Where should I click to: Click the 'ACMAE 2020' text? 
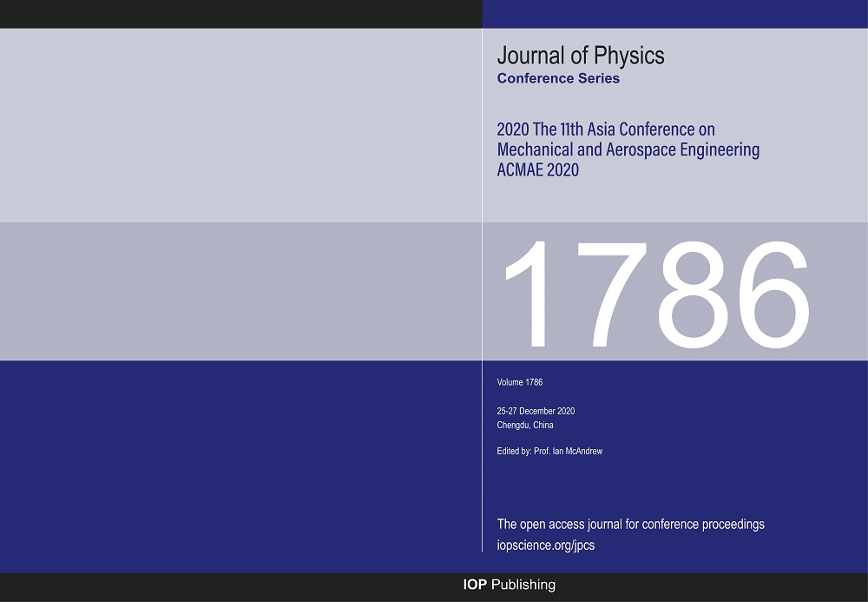tap(537, 169)
